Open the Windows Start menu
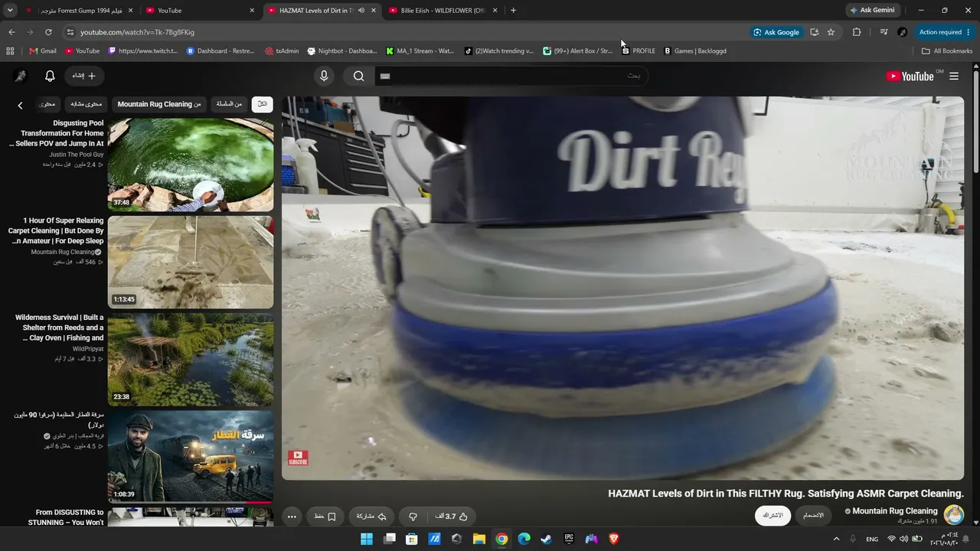980x551 pixels. (367, 539)
